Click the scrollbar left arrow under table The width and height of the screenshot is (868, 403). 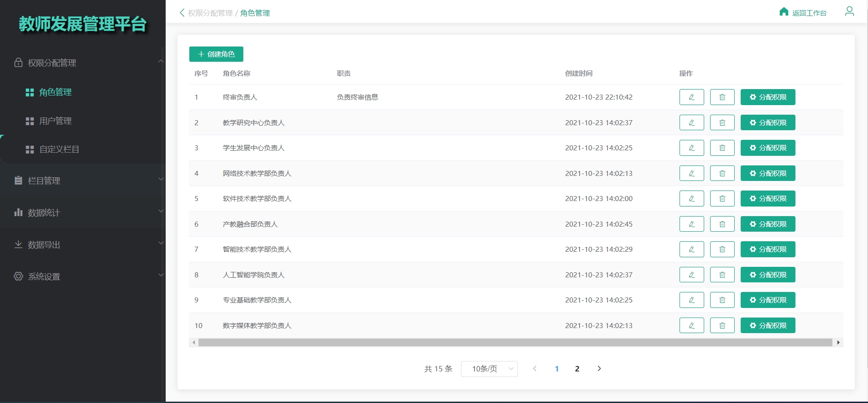coord(194,342)
